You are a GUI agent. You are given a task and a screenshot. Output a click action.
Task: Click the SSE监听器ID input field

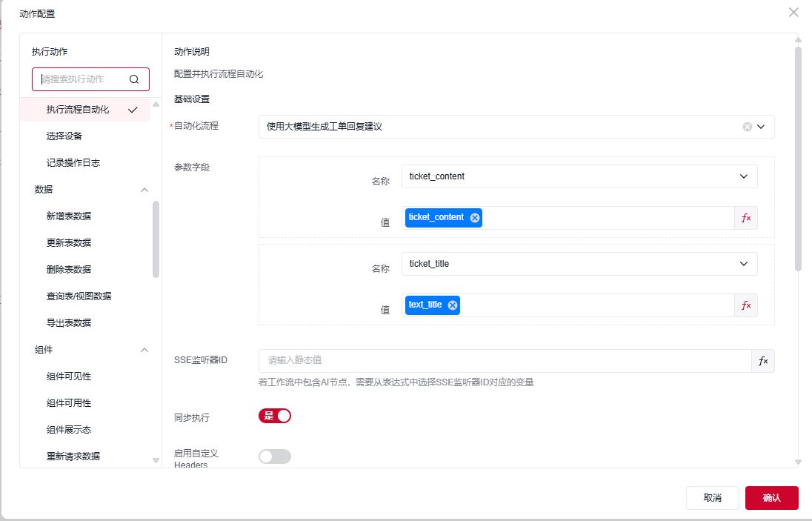click(504, 361)
